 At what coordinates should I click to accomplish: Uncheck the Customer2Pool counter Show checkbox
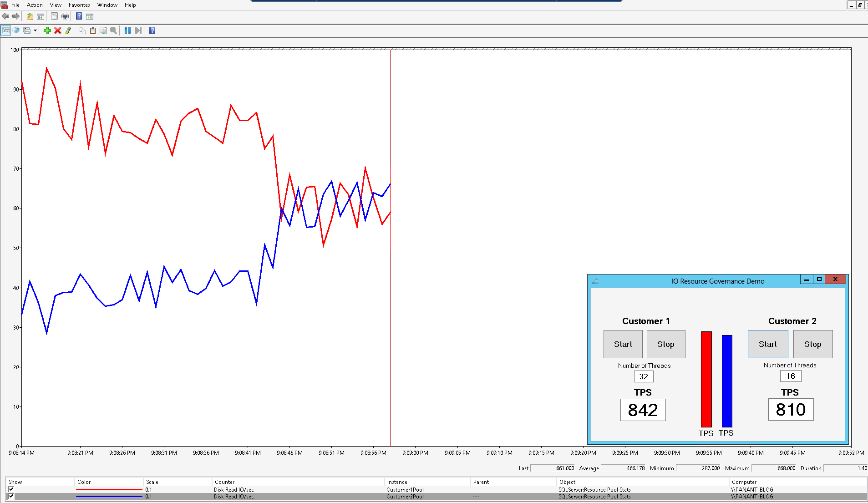click(x=11, y=496)
